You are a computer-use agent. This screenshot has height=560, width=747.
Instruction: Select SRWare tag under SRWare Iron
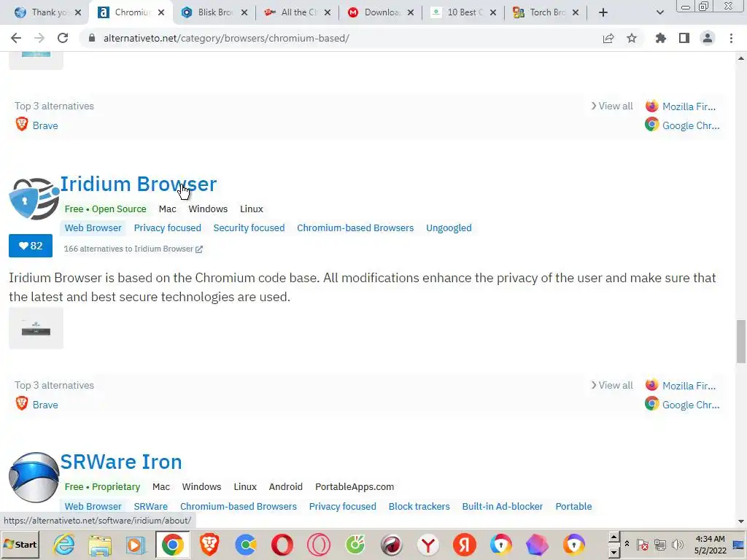pyautogui.click(x=150, y=506)
